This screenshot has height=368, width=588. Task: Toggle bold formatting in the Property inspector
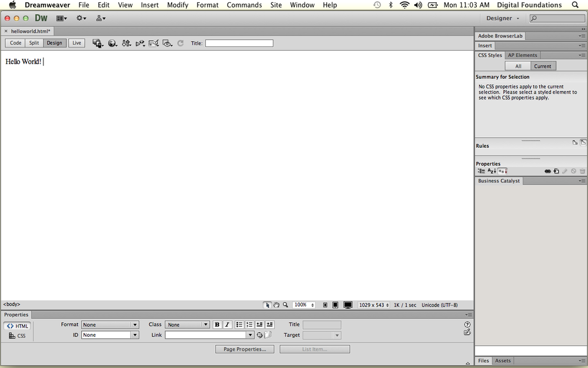pos(217,324)
